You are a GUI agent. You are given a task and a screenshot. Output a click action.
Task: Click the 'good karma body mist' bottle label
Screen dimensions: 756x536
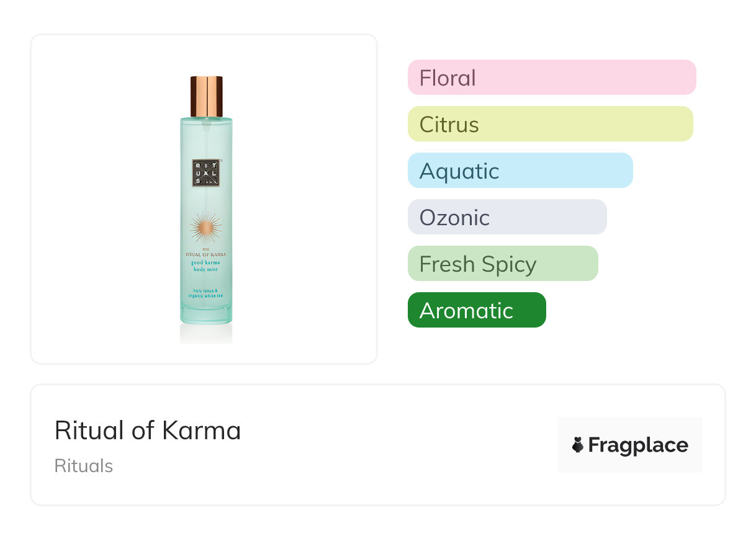pos(205,267)
